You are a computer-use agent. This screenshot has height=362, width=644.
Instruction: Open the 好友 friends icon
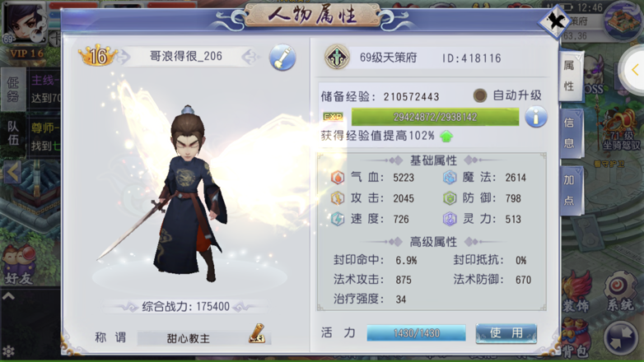18,265
